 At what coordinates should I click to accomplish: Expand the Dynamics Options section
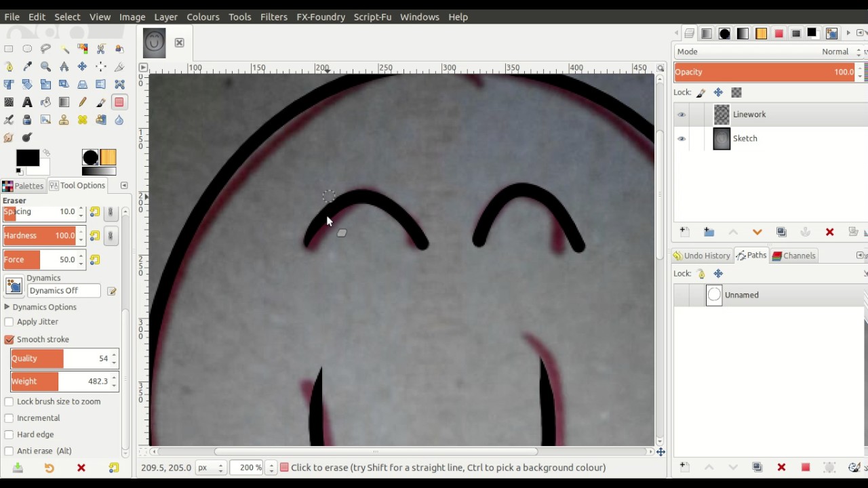coord(7,307)
